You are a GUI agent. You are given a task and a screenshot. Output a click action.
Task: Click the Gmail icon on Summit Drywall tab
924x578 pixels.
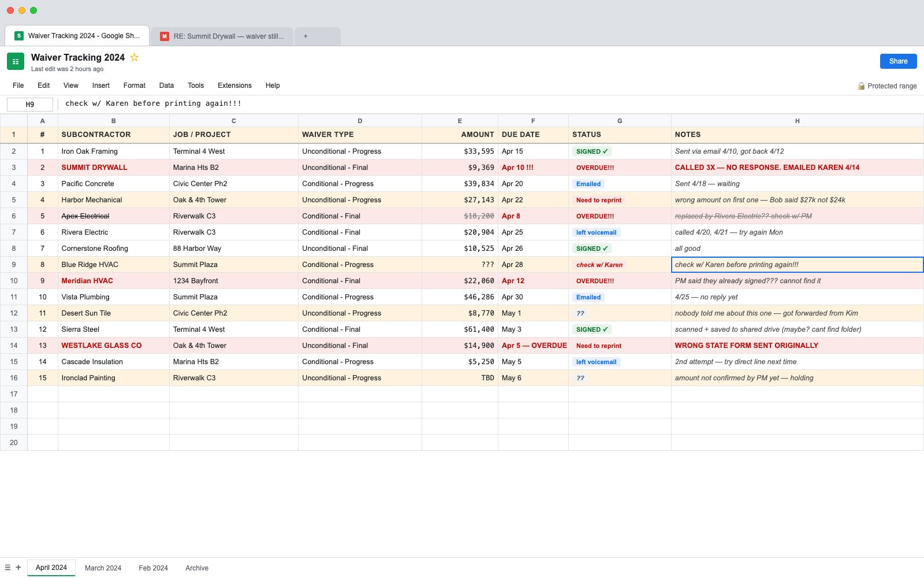(x=164, y=36)
